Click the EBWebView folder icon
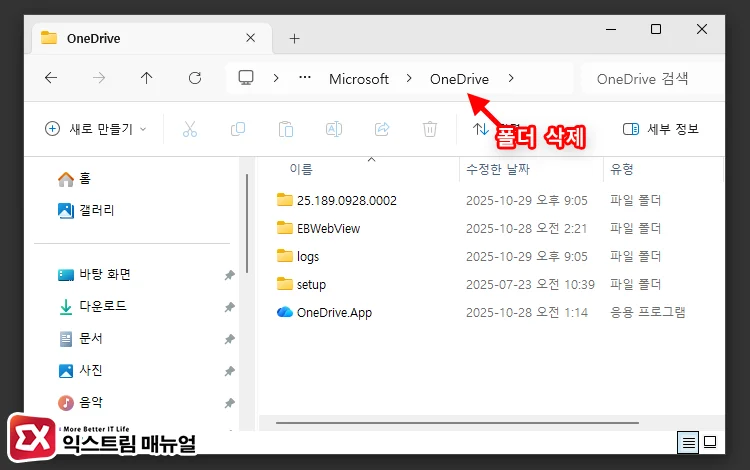 285,228
